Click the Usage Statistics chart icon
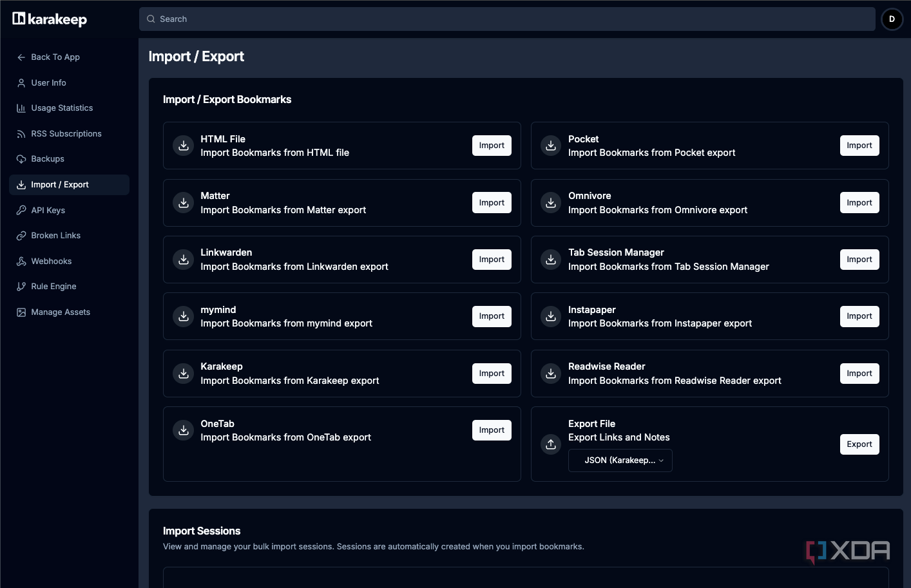The width and height of the screenshot is (911, 588). pos(21,108)
